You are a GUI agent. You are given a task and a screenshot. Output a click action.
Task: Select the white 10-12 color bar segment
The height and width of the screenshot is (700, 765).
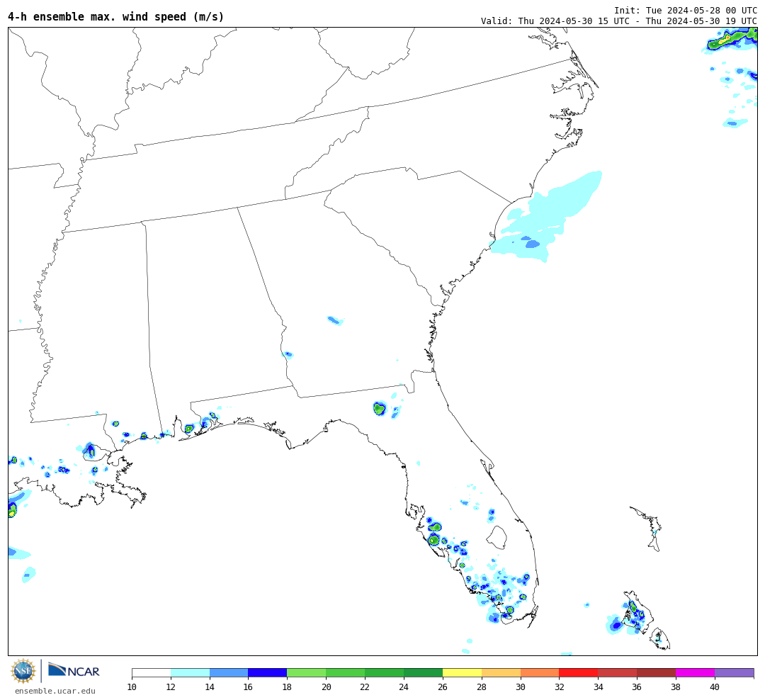click(152, 673)
